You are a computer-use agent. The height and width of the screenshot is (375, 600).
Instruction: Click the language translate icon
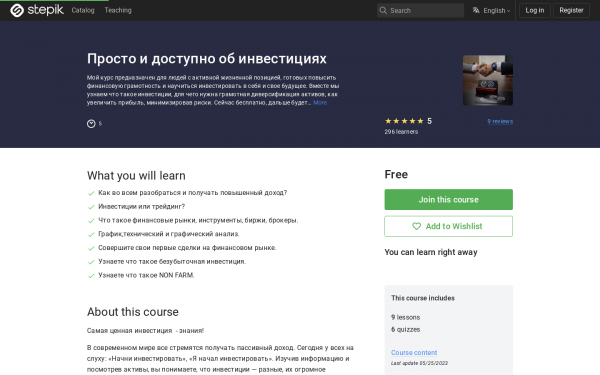tap(476, 10)
